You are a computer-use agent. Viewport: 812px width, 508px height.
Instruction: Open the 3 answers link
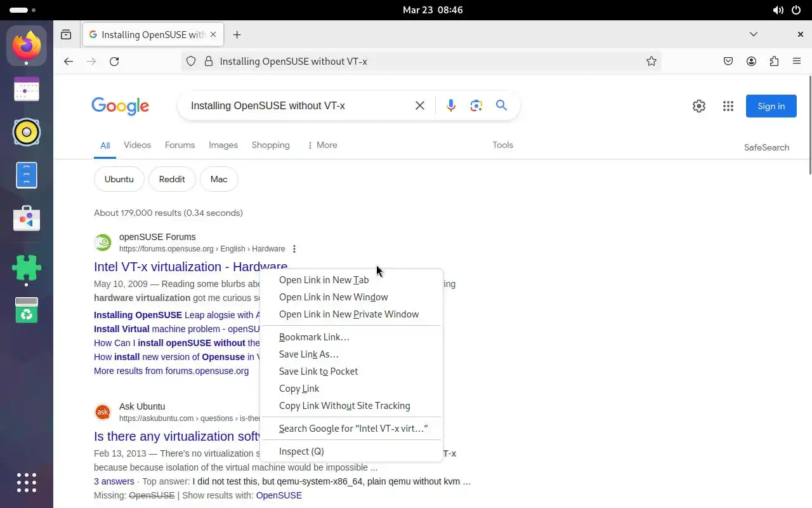pyautogui.click(x=114, y=481)
